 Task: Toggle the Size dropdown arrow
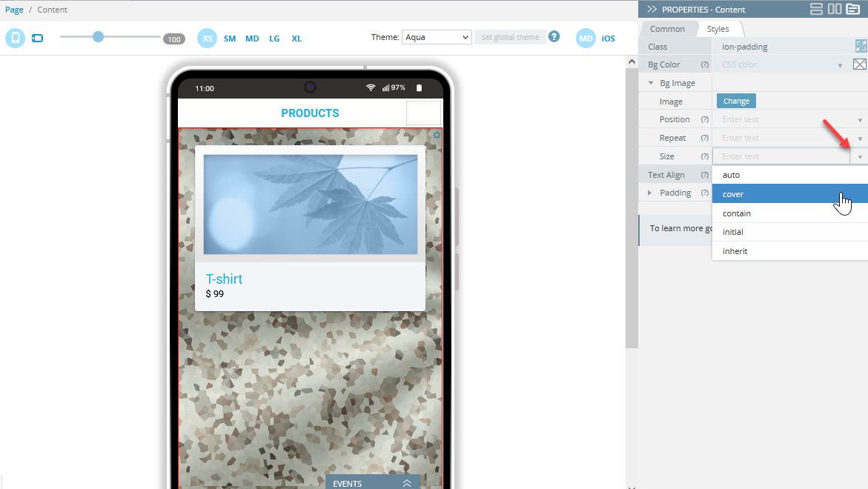(x=860, y=156)
